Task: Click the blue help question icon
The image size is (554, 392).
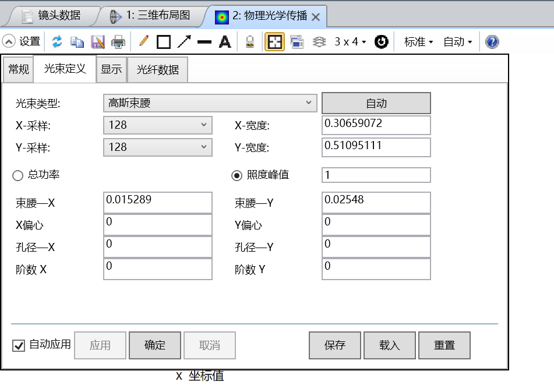Action: click(492, 42)
